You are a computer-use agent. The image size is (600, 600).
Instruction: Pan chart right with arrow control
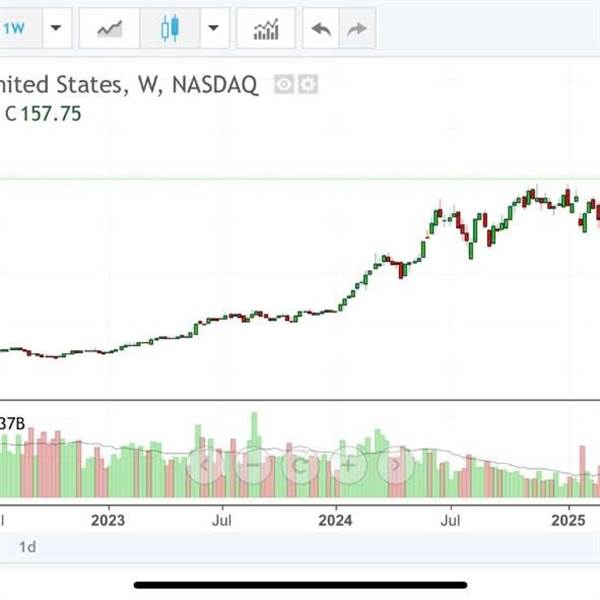coord(396,466)
